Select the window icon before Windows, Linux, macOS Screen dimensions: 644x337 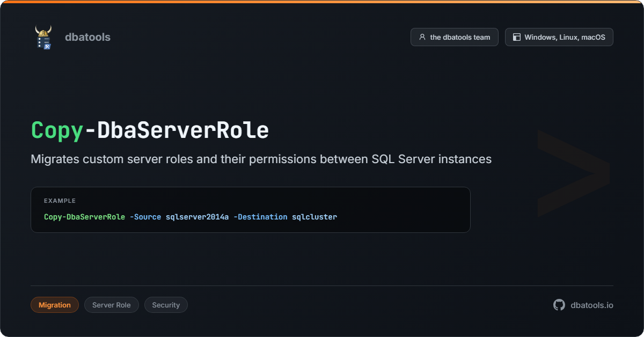[x=516, y=37]
